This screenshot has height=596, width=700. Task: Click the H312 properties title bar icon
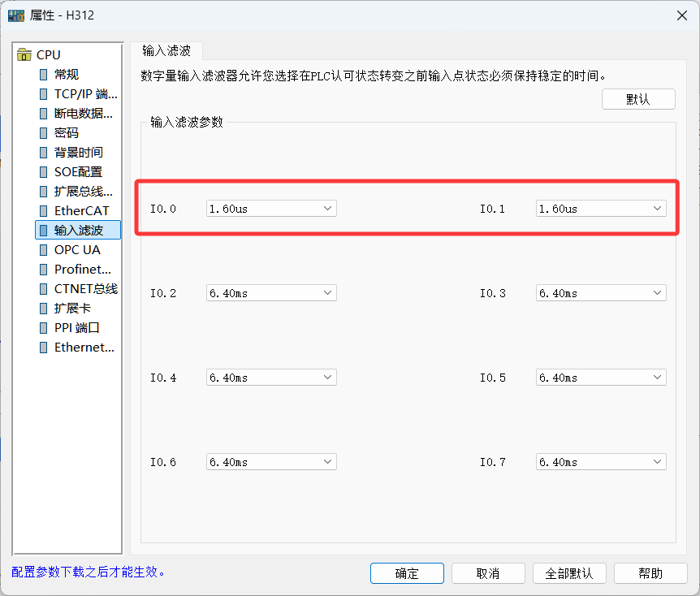click(16, 15)
